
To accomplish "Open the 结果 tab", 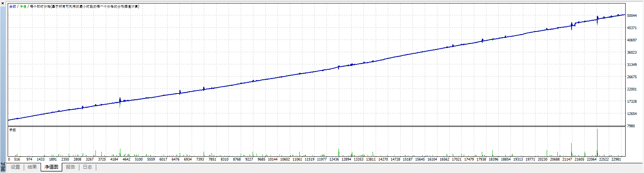I will (x=32, y=167).
